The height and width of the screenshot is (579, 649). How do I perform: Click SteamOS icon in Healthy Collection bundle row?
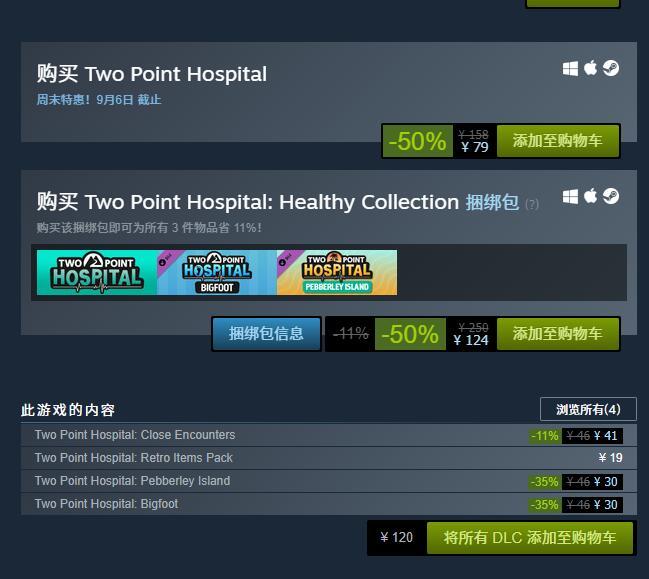(611, 196)
